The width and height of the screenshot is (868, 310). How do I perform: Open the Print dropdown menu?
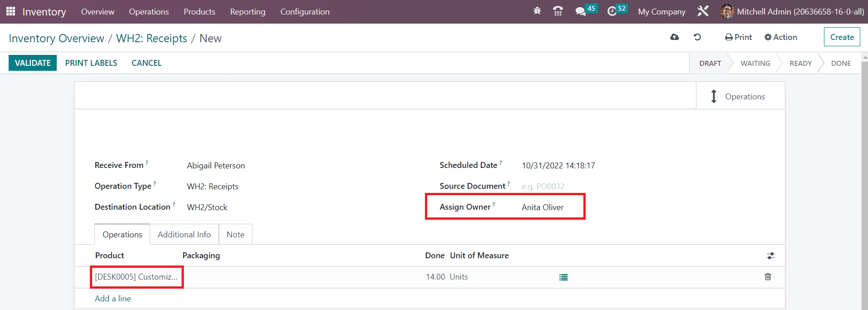tap(738, 37)
